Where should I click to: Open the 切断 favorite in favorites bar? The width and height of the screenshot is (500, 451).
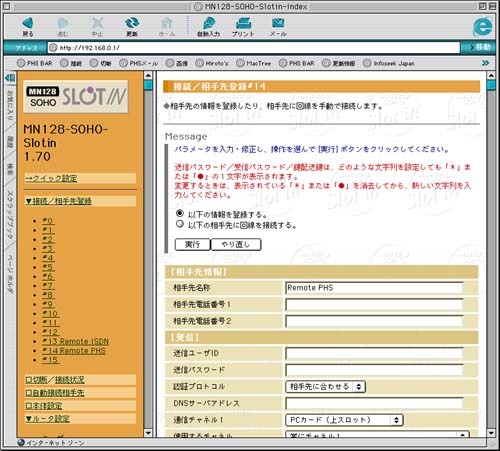click(x=100, y=63)
